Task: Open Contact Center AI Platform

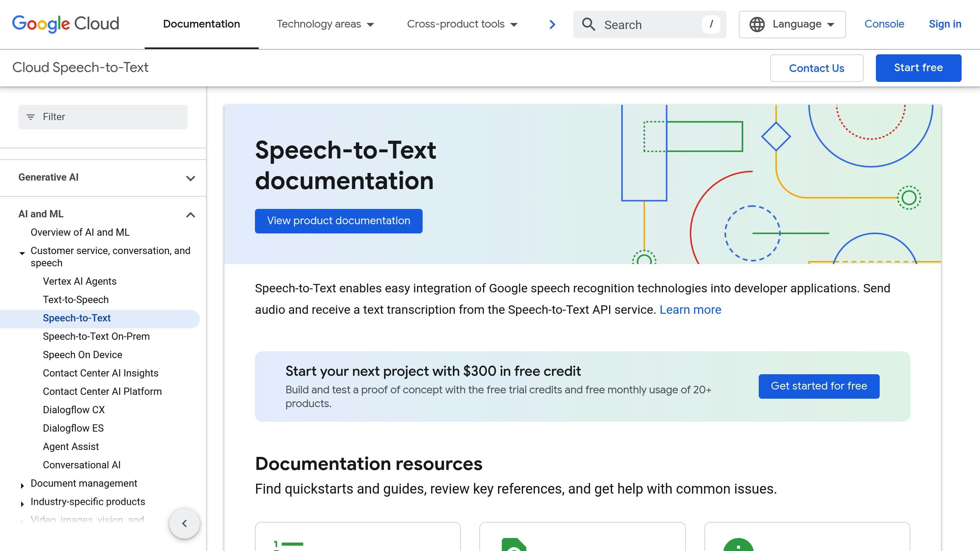Action: [x=102, y=391]
